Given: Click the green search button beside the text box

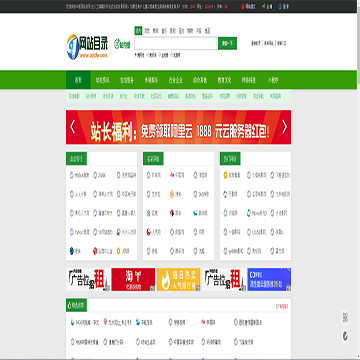Looking at the screenshot, I should [227, 43].
